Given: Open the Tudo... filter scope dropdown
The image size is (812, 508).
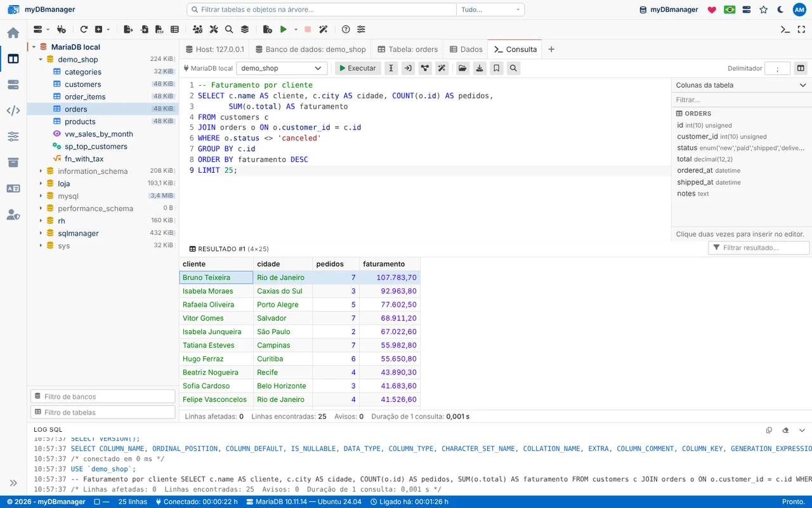Looking at the screenshot, I should click(490, 10).
